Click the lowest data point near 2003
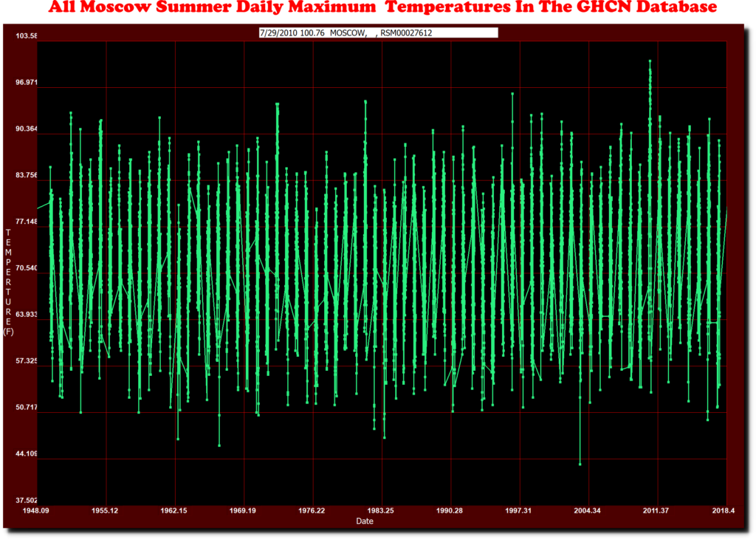Screen dimensions: 756x540 click(x=580, y=463)
